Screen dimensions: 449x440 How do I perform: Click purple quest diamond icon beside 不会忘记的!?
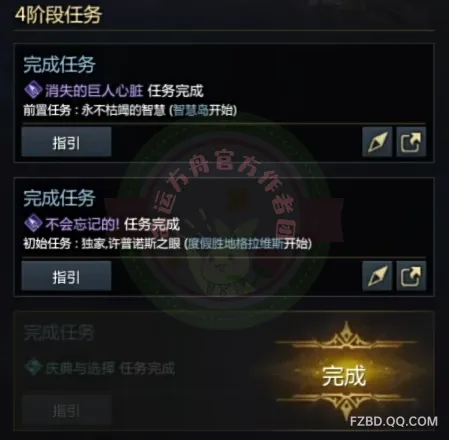tap(33, 224)
